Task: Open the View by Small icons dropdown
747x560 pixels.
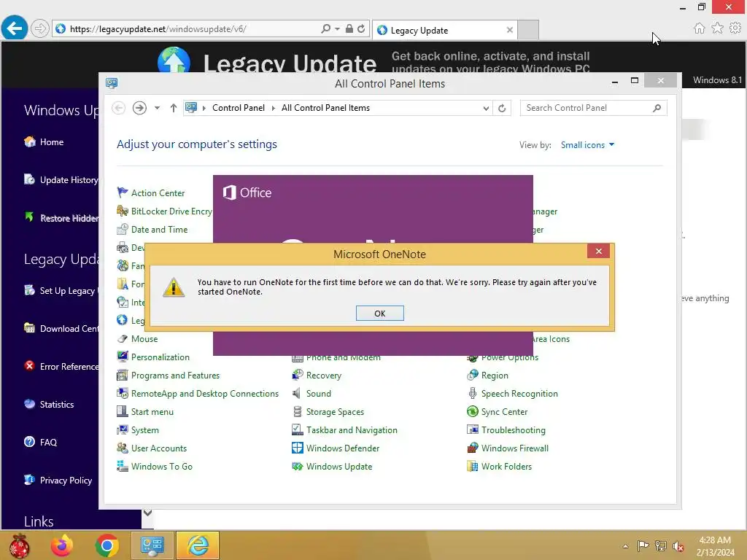Action: 587,145
